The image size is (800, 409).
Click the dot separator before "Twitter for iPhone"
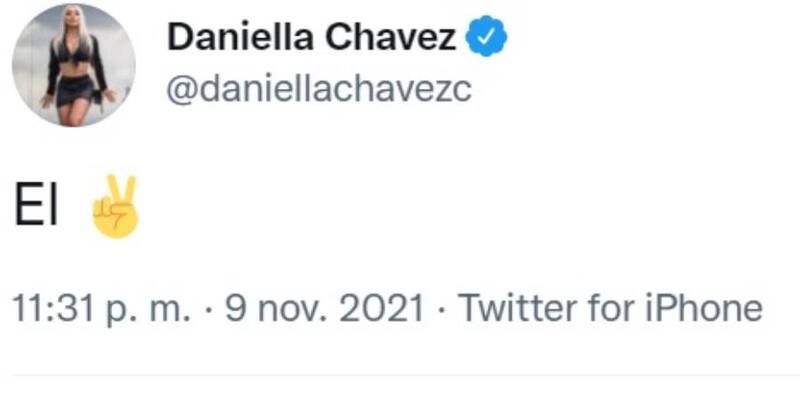tap(442, 308)
